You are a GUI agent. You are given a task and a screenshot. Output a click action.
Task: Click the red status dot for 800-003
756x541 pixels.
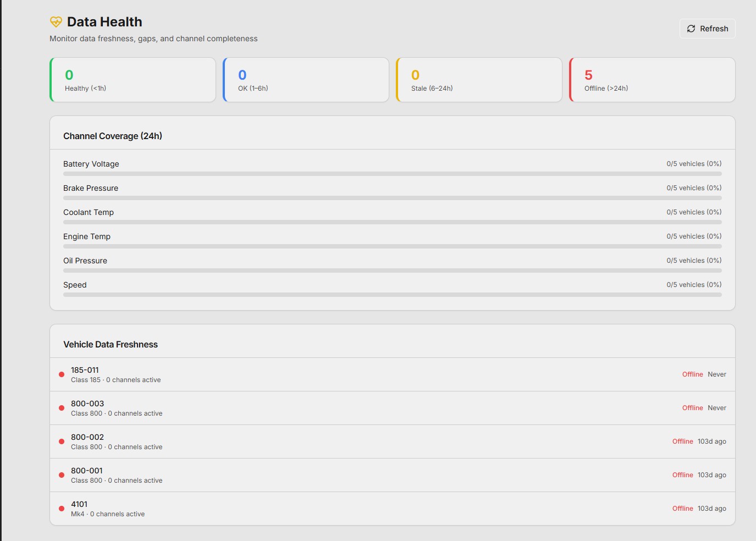62,408
